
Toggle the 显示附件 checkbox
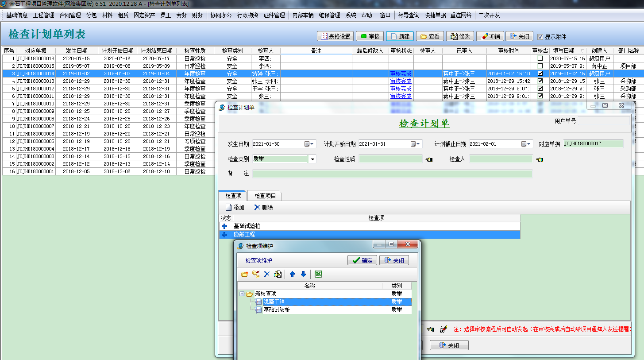pos(540,37)
